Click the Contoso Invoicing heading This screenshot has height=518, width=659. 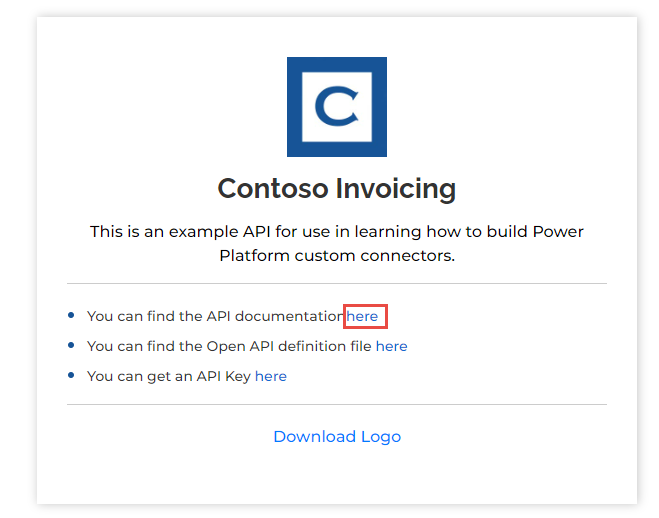(x=337, y=188)
